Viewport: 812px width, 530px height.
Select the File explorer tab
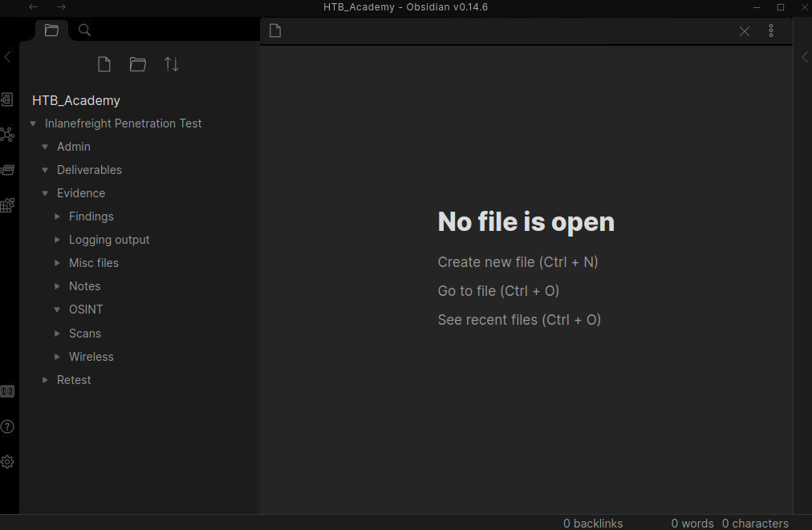point(51,30)
